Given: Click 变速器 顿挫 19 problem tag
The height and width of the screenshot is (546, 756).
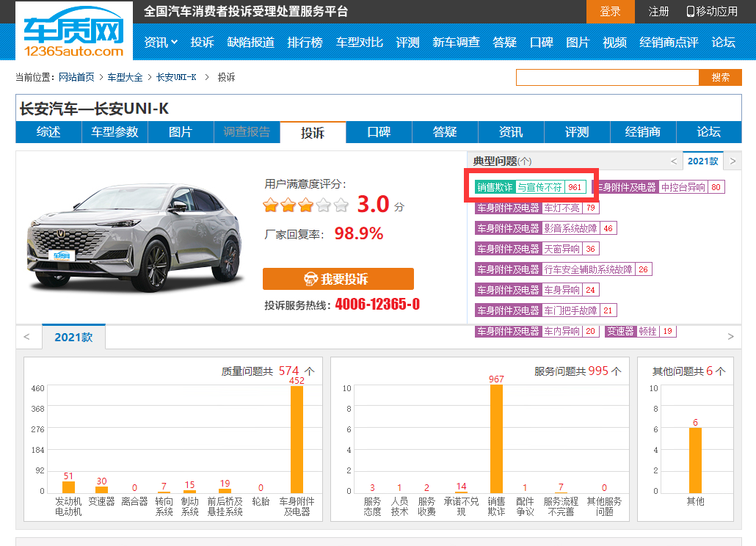Looking at the screenshot, I should click(x=640, y=331).
